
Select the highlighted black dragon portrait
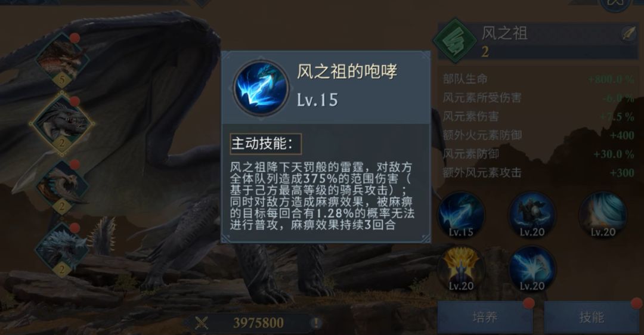coord(61,123)
